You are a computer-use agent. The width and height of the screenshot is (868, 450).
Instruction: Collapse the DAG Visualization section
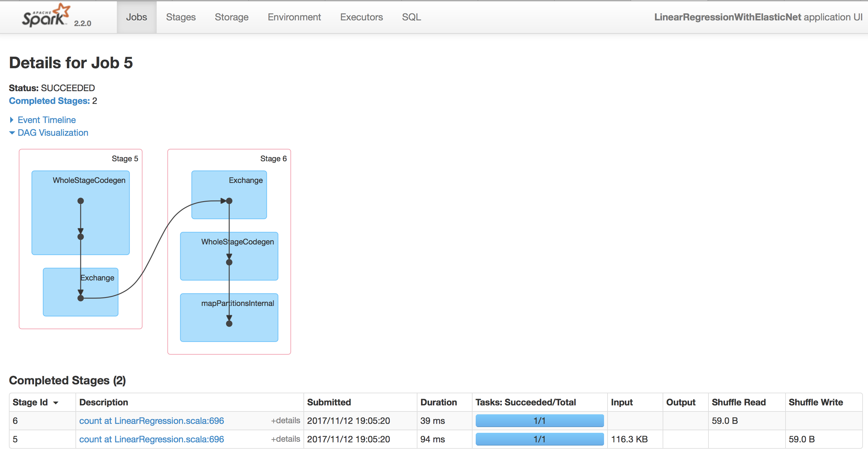(x=52, y=133)
